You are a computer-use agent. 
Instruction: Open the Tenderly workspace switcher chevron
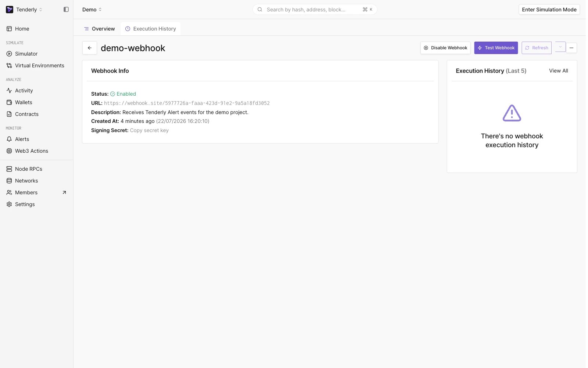pos(40,10)
